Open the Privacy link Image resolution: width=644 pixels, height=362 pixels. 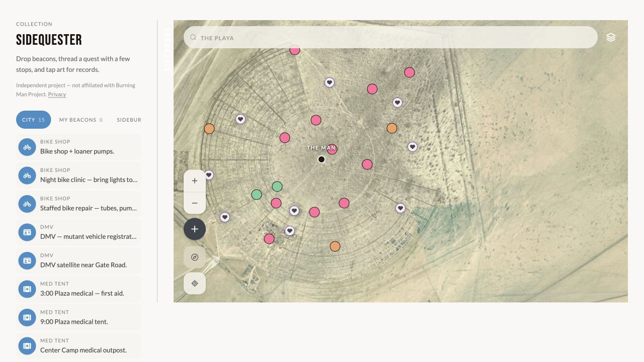click(57, 95)
